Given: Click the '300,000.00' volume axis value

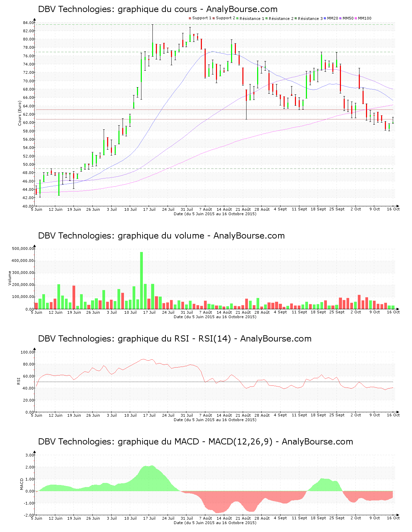Looking at the screenshot, I should (x=23, y=273).
